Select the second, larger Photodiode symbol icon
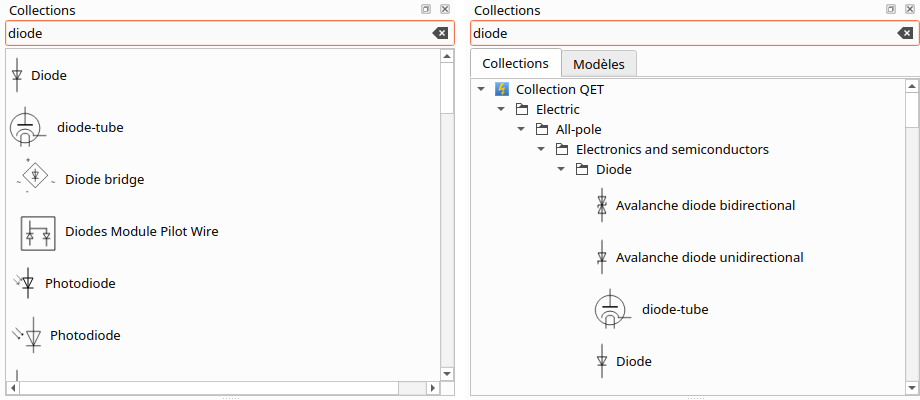Image resolution: width=920 pixels, height=400 pixels. point(28,335)
